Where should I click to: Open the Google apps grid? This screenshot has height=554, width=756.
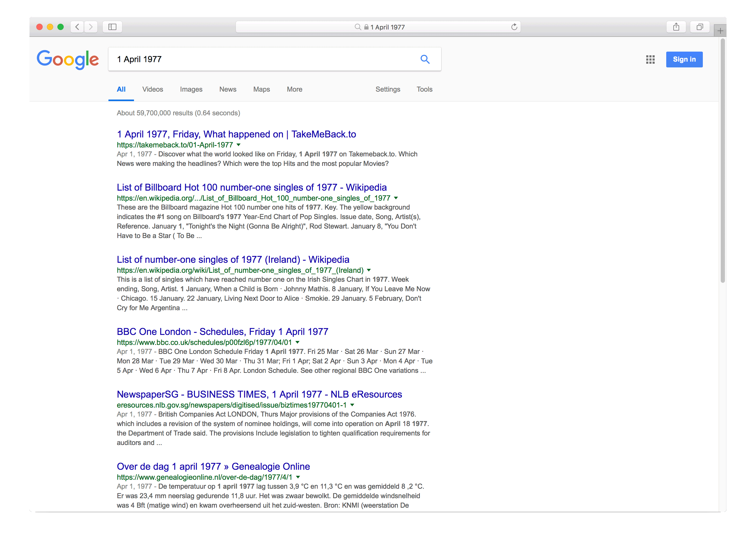[x=650, y=59]
